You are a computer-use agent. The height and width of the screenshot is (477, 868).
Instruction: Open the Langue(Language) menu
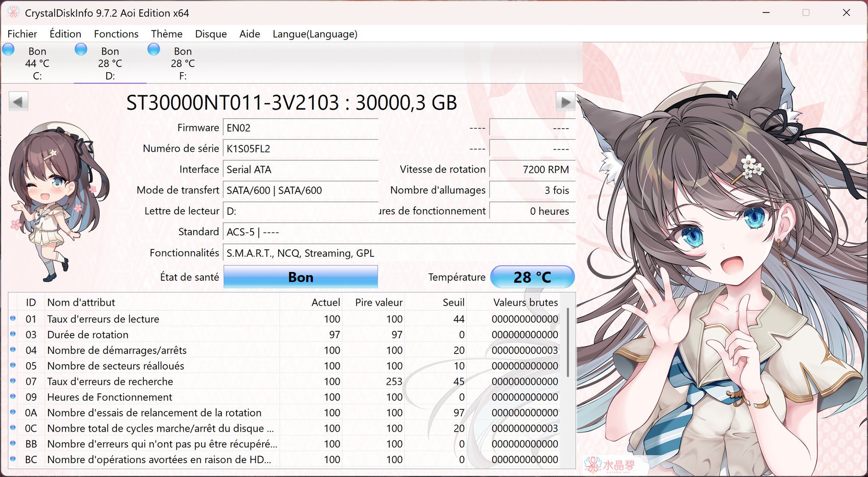[x=315, y=34]
